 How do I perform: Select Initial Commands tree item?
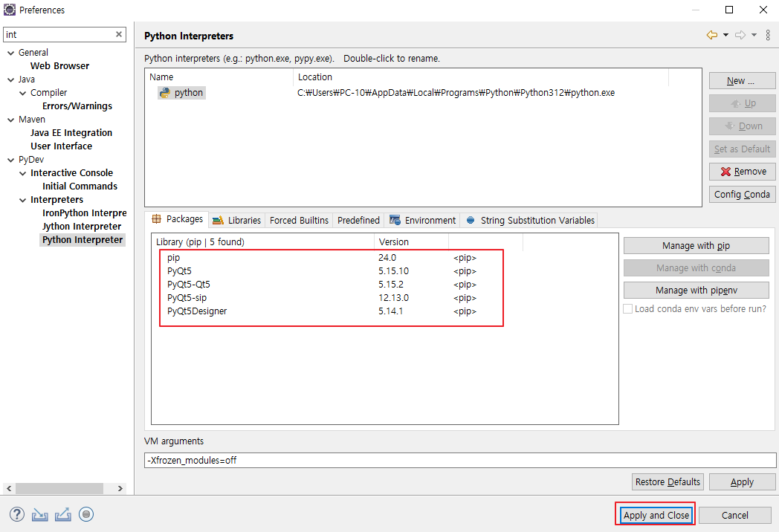click(x=80, y=186)
